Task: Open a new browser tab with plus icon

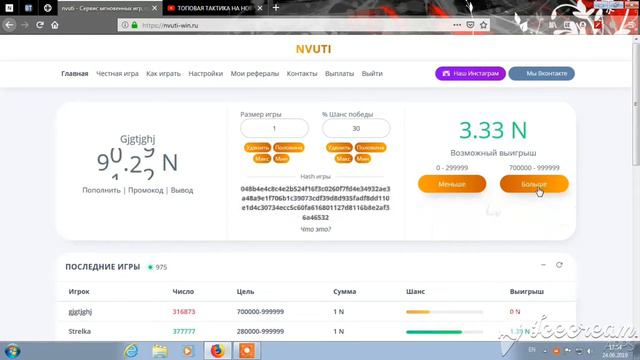Action: tap(276, 7)
